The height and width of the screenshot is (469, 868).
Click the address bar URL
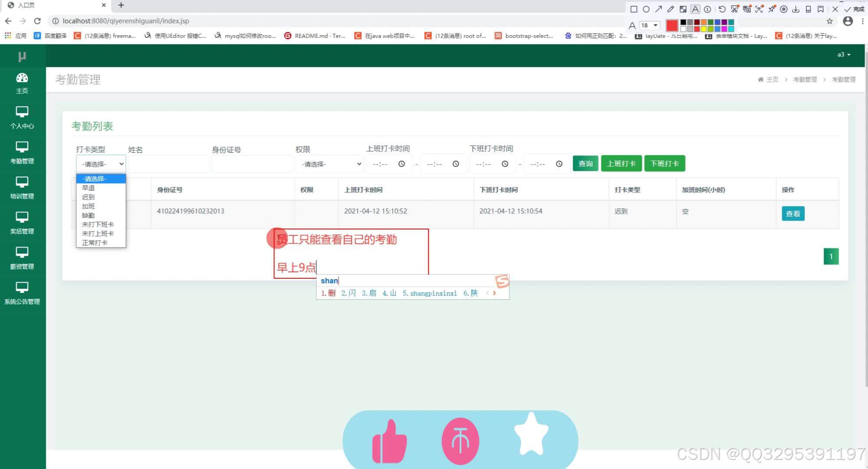tap(126, 21)
